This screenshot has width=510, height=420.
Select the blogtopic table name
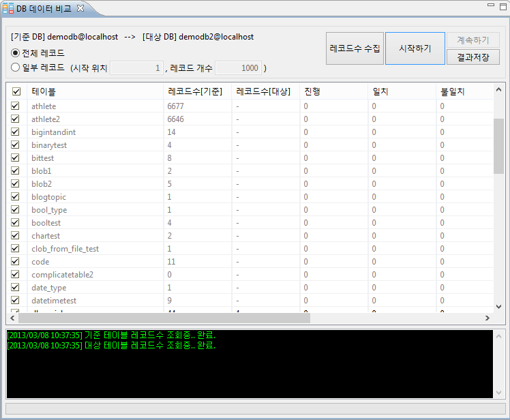point(48,197)
